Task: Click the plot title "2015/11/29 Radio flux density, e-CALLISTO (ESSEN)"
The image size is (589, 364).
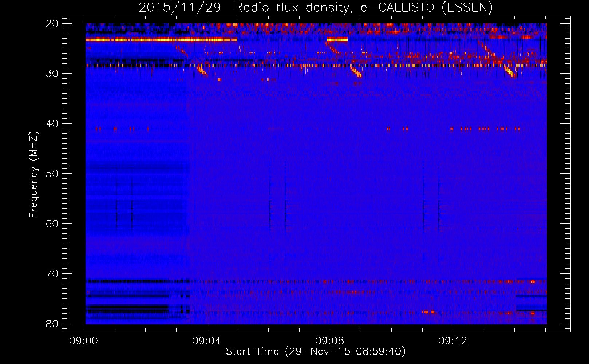Action: (316, 7)
